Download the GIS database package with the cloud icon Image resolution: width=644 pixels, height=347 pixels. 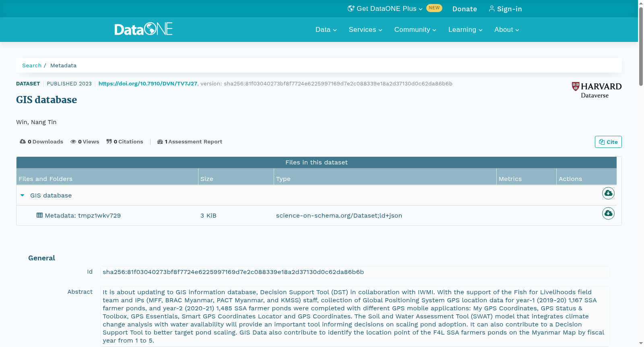pos(608,193)
